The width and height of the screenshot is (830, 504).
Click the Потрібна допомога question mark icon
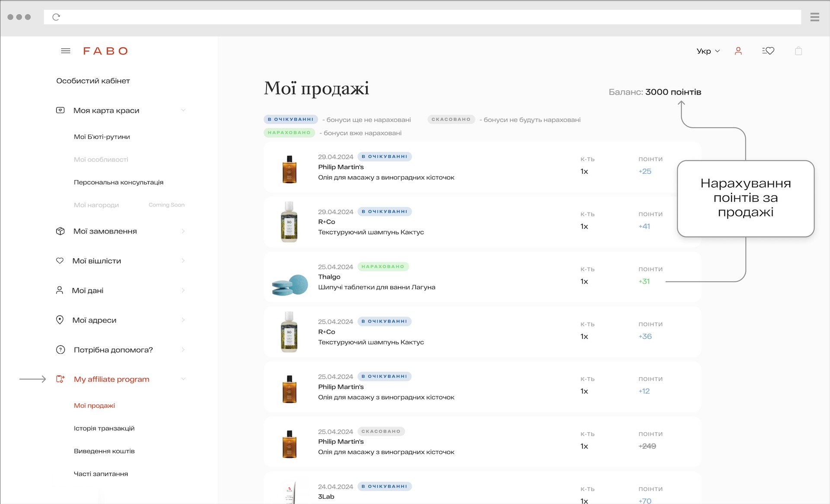[61, 350]
